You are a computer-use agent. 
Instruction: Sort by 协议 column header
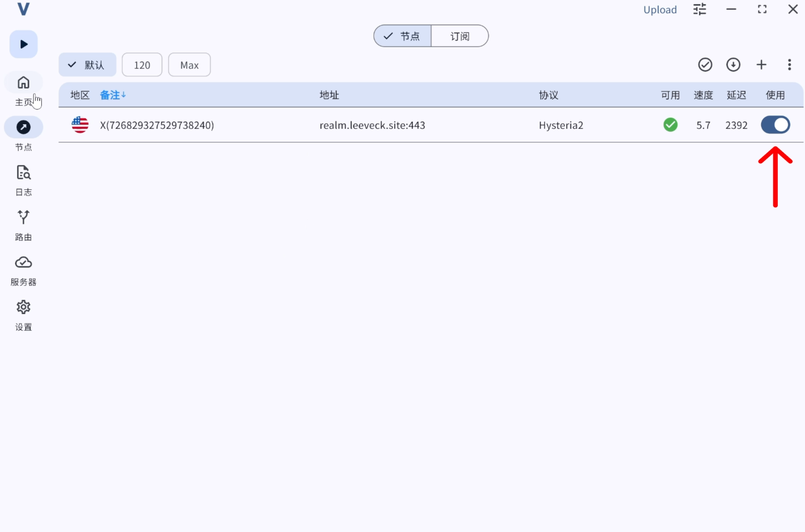(x=548, y=95)
